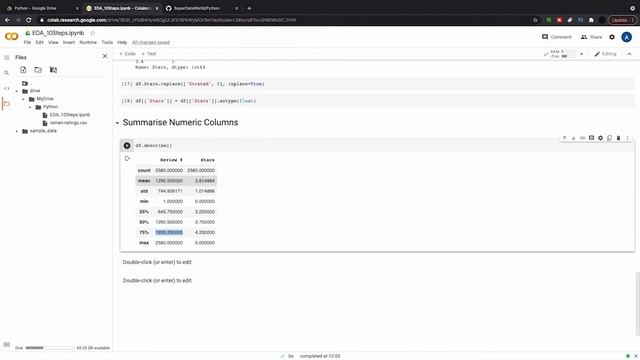Toggle the cell output view icon
This screenshot has width=640, height=360.
[x=127, y=158]
